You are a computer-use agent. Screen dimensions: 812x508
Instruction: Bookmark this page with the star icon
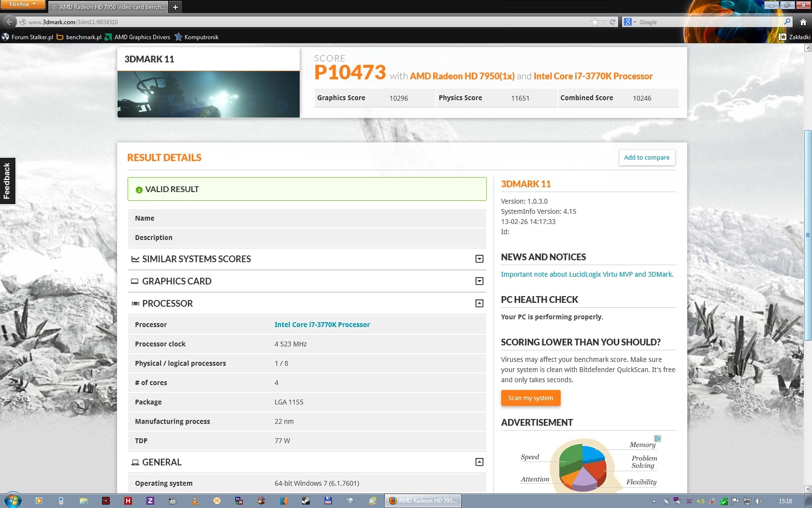[x=594, y=22]
